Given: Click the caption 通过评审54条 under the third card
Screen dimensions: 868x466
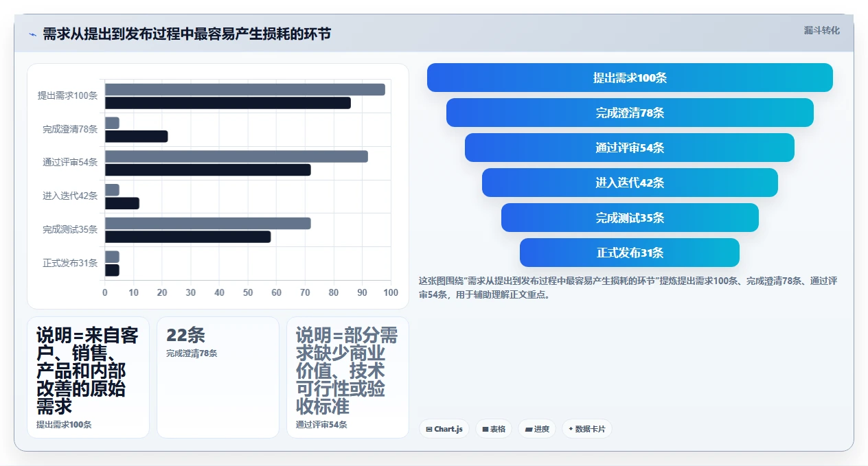Looking at the screenshot, I should click(x=321, y=425).
